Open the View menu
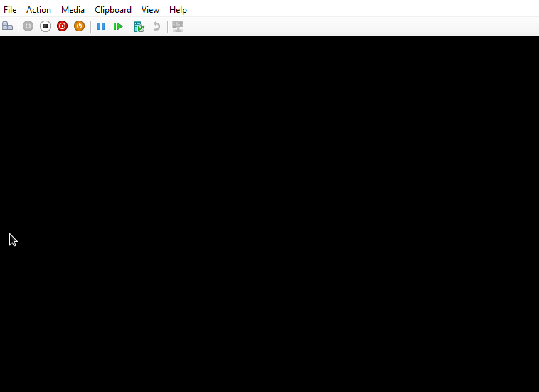Screen dimensions: 539x392 150,10
